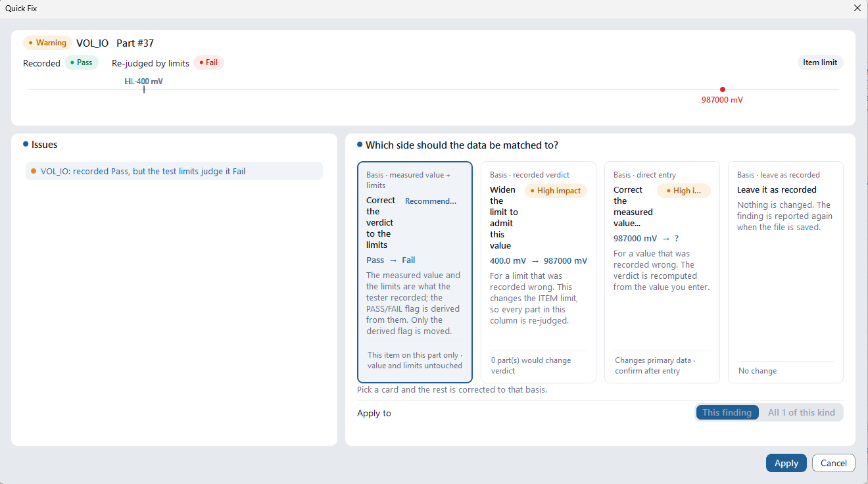868x484 pixels.
Task: Click 'Basis · recorded verdict' label
Action: 529,175
